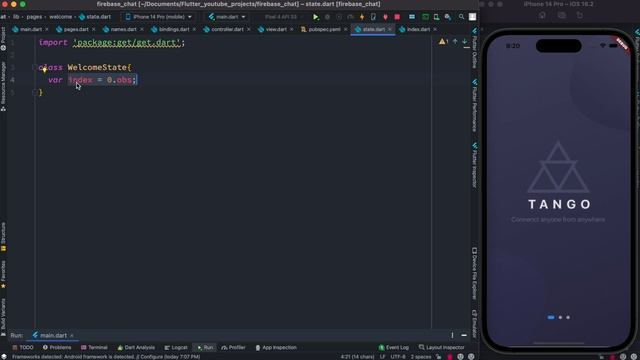This screenshot has width=640, height=360.
Task: Open the Terminal tool window
Action: tap(94, 347)
